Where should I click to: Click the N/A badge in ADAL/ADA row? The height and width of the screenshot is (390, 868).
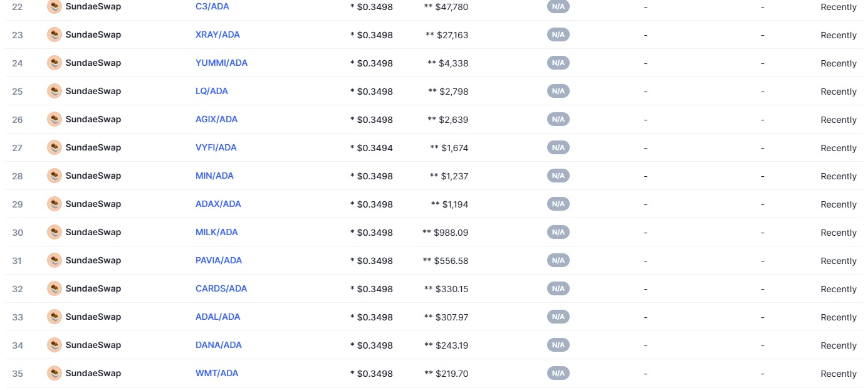558,317
